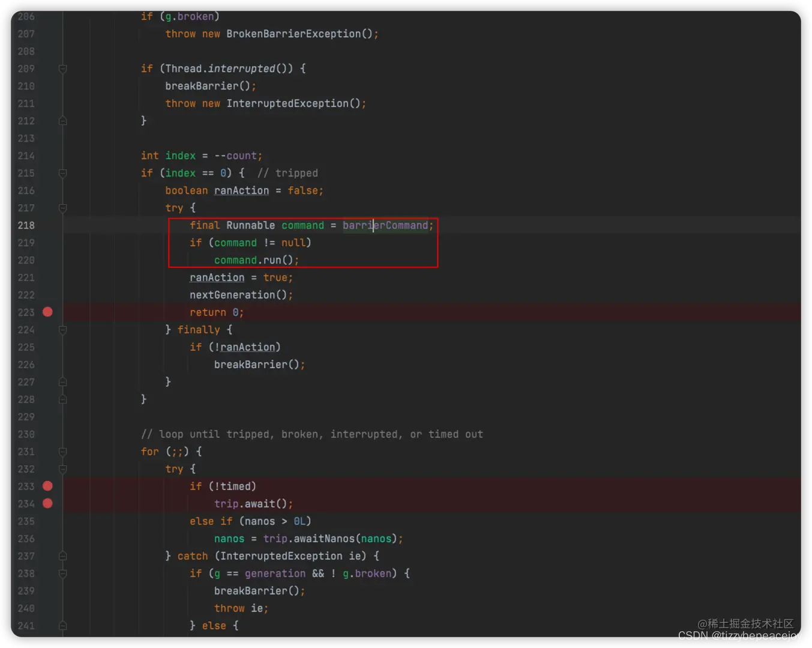Click ranAction on the 'ranAction = true' line

(x=217, y=277)
